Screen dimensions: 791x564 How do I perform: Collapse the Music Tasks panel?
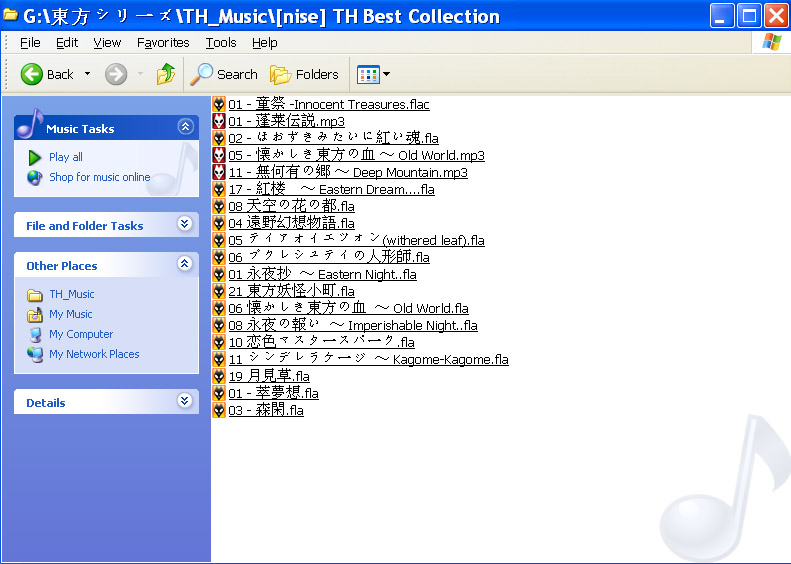[185, 127]
